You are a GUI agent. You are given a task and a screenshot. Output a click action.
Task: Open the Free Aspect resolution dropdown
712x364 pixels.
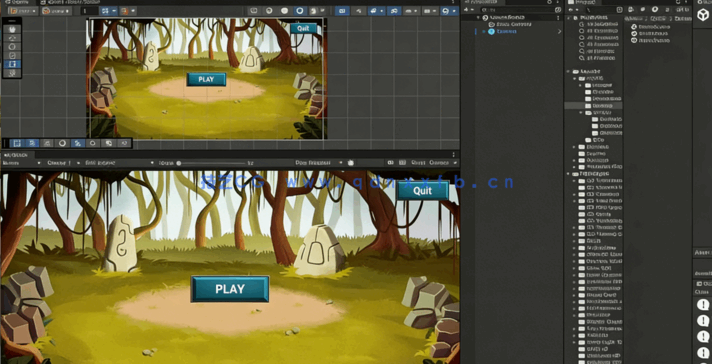click(x=119, y=163)
